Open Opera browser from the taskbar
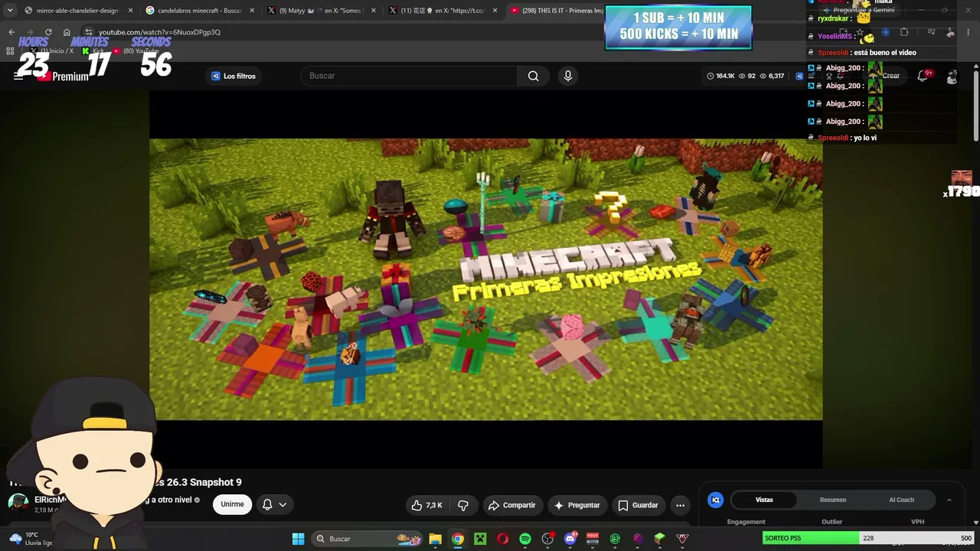980x551 pixels. 502,539
